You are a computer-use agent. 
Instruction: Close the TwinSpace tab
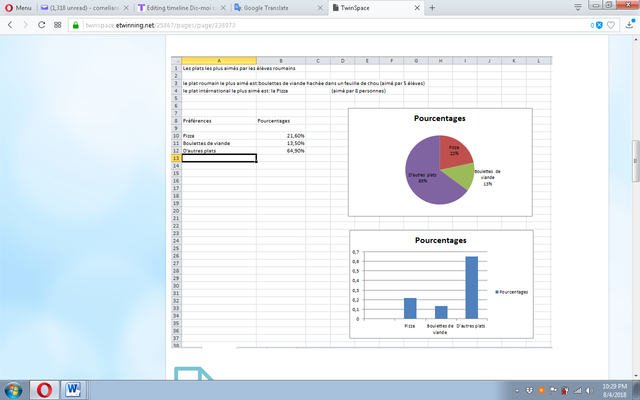point(417,8)
